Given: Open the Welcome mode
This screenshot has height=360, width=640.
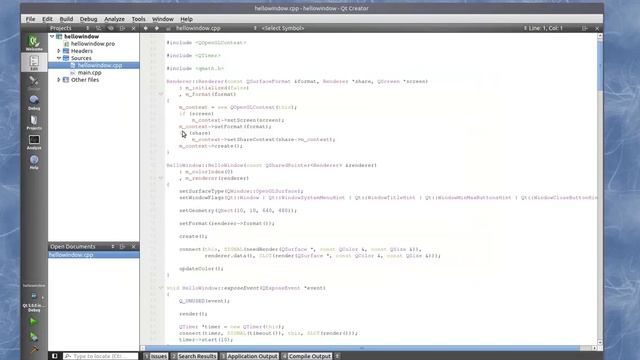Looking at the screenshot, I should [34, 42].
